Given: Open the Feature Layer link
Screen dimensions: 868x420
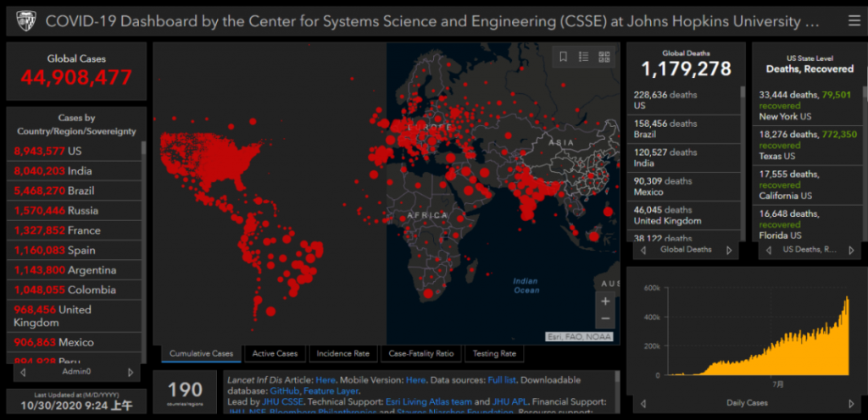Looking at the screenshot, I should tap(332, 390).
